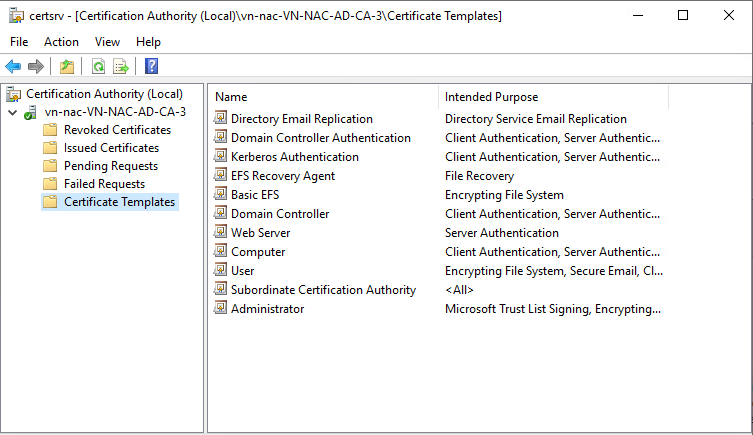
Task: Open the File menu
Action: click(x=19, y=42)
